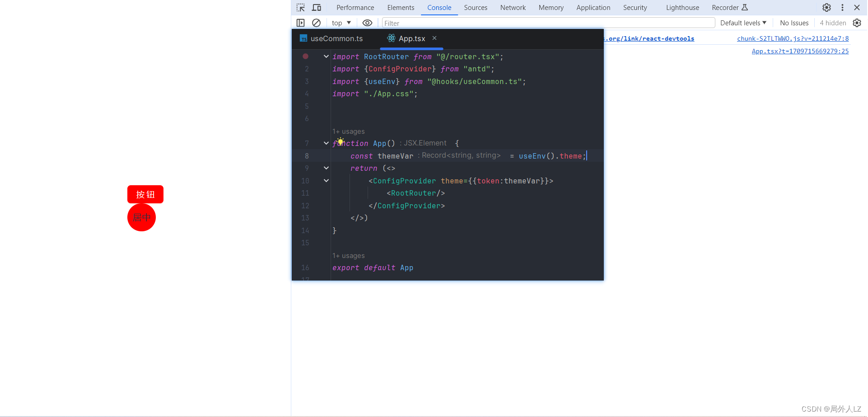Click the 1+ usages hint above function App

click(349, 131)
